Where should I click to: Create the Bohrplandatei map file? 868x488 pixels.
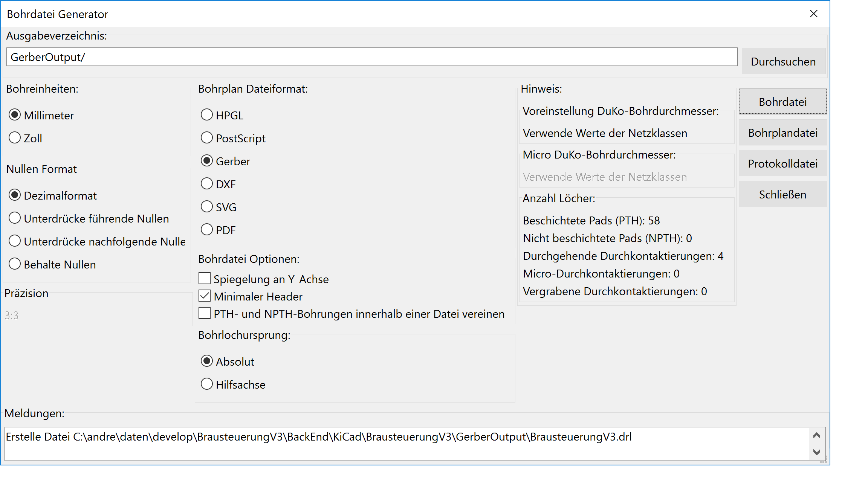tap(783, 133)
